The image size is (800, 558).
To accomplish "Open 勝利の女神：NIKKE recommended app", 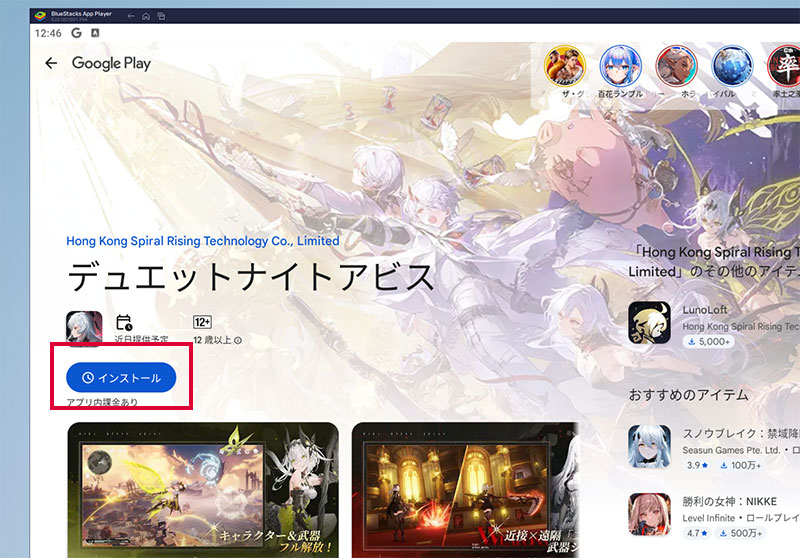I will point(649,514).
